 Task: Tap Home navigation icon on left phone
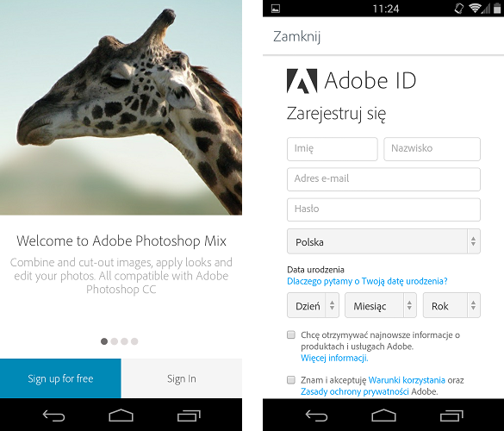coord(121,415)
